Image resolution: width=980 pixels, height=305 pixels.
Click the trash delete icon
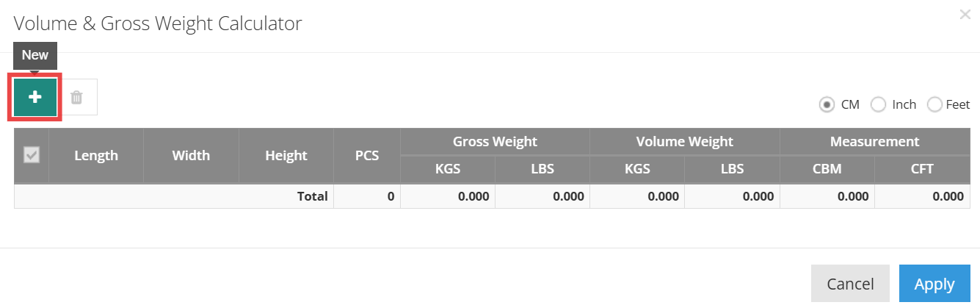[x=77, y=97]
